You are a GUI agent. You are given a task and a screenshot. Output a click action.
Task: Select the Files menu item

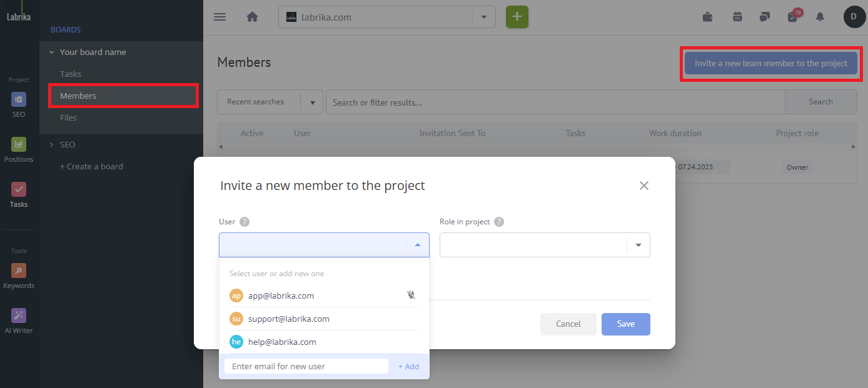(x=69, y=117)
